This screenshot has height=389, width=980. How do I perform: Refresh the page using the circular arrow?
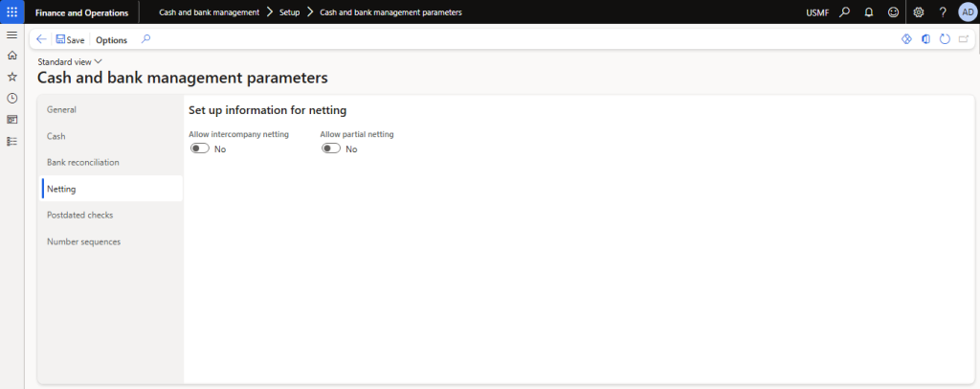[945, 39]
